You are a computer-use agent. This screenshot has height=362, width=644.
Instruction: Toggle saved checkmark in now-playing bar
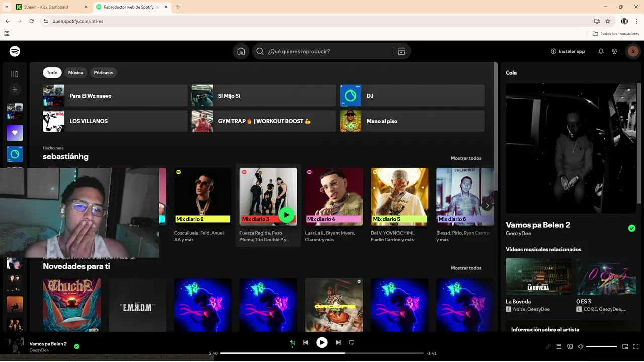(x=77, y=346)
